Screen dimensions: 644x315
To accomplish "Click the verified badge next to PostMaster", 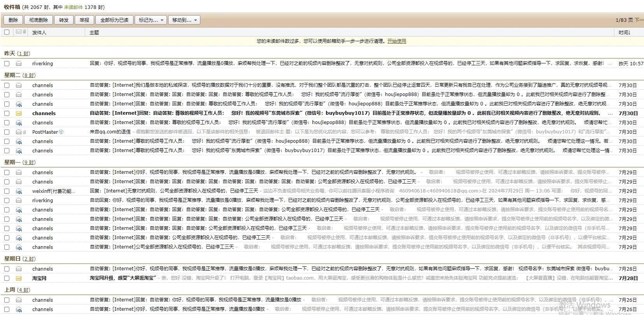I will tap(61, 132).
